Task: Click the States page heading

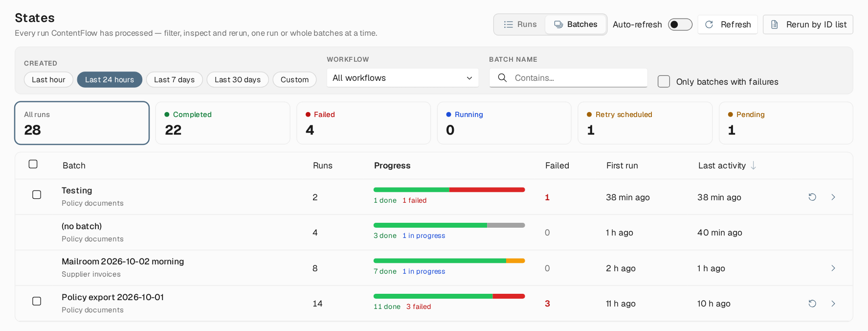Action: point(35,18)
